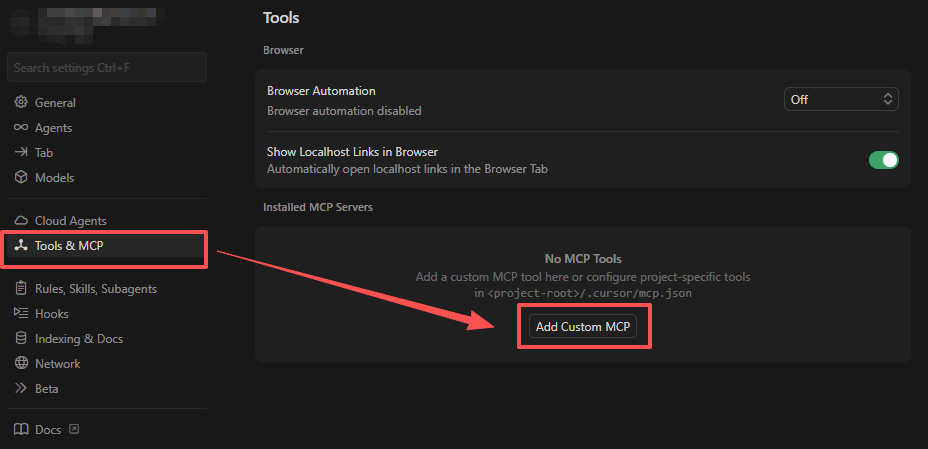Click 'Browser automation disabled' description text
This screenshot has width=928, height=449.
[x=344, y=111]
